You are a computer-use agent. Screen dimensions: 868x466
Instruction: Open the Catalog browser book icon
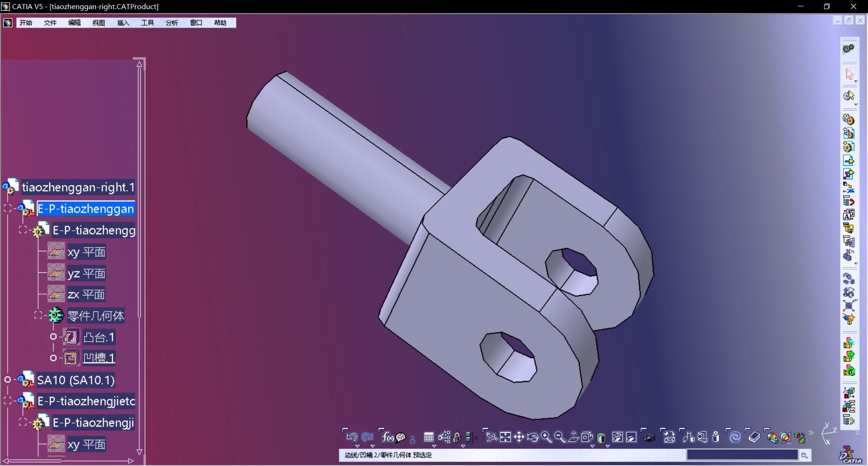754,437
